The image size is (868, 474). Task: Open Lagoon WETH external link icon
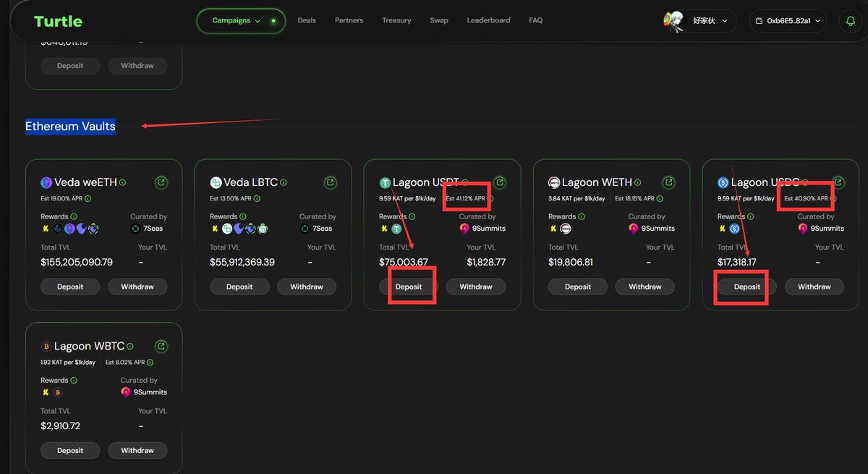669,182
